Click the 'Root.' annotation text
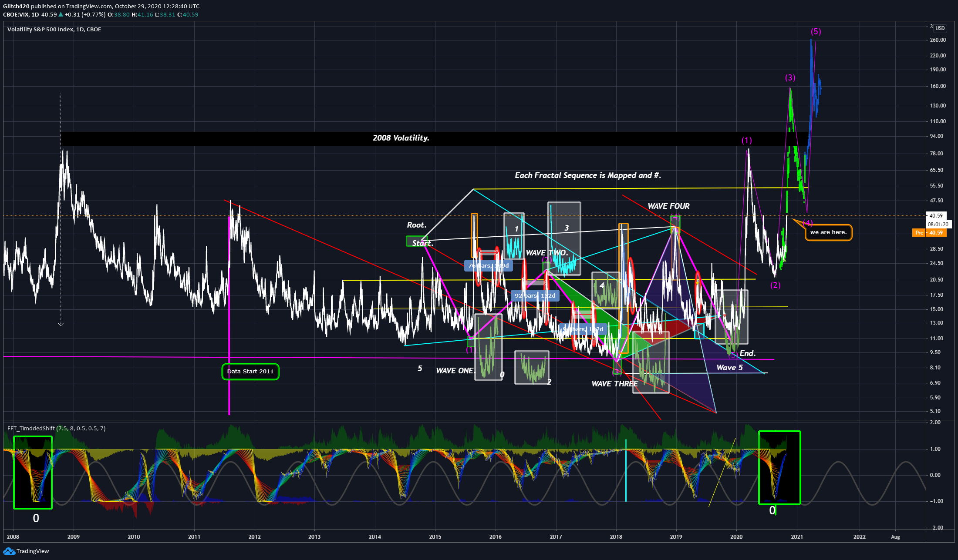This screenshot has height=560, width=958. pyautogui.click(x=417, y=225)
